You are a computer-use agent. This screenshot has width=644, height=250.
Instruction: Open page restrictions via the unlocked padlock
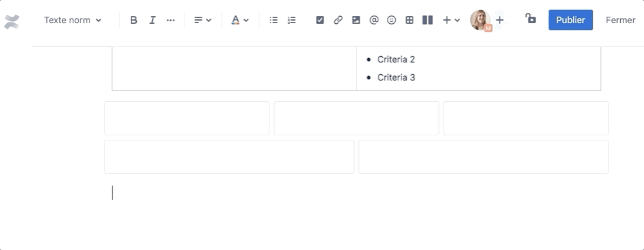(531, 19)
